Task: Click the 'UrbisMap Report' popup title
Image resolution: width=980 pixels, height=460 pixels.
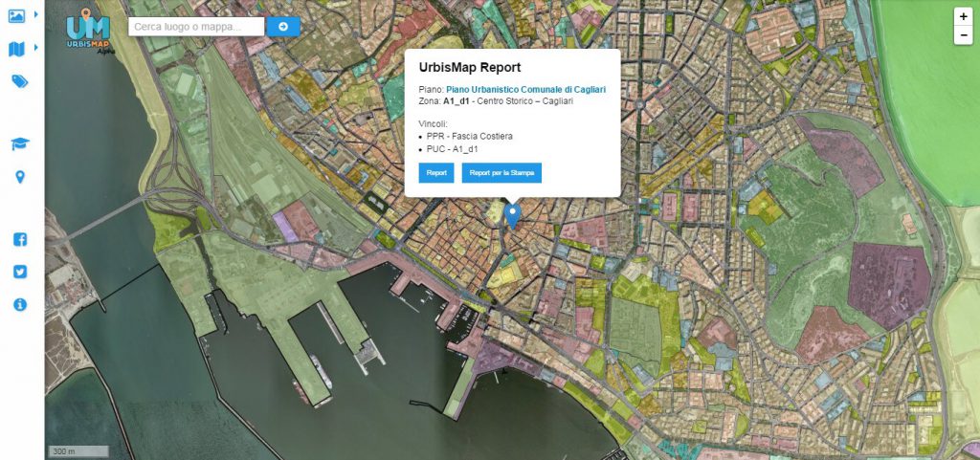Action: click(469, 67)
